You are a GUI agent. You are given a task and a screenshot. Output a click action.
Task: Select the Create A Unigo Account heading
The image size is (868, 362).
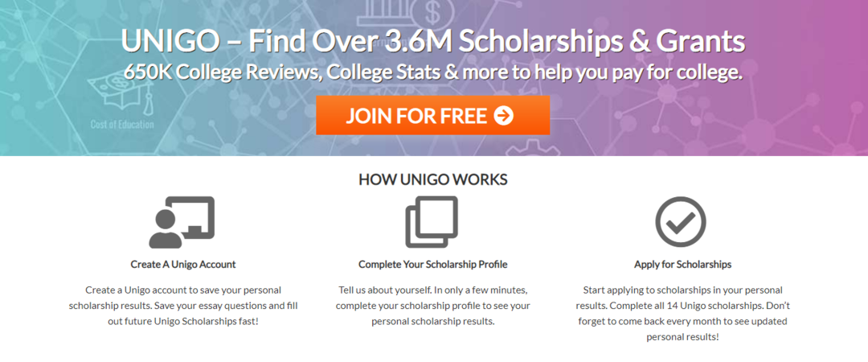pos(183,264)
